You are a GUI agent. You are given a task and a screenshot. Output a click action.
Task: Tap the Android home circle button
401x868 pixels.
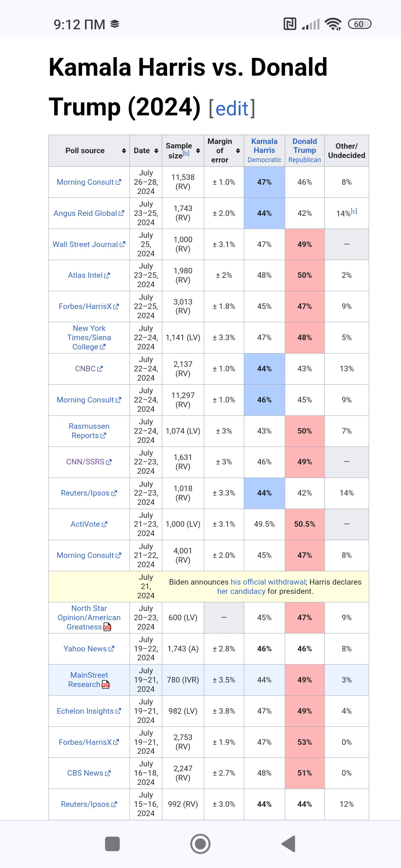[200, 844]
